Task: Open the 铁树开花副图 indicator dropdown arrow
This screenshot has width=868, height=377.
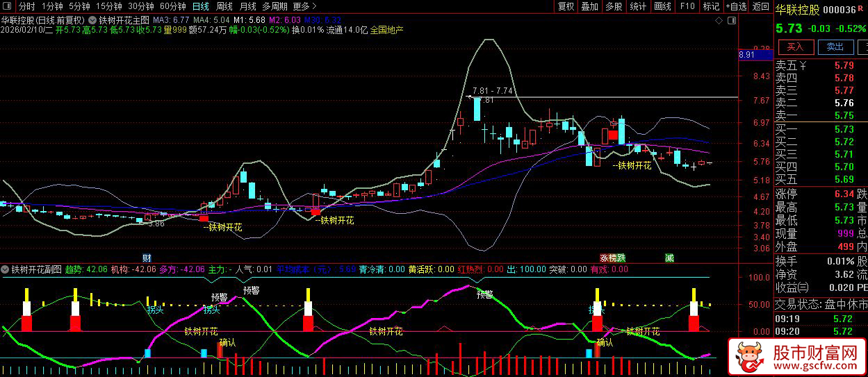Action: [6, 269]
